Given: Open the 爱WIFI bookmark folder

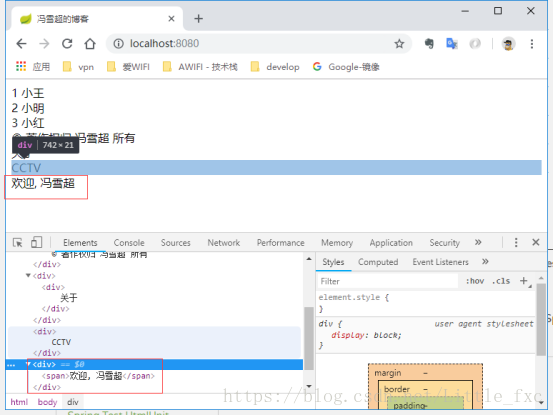Looking at the screenshot, I should coord(128,67).
